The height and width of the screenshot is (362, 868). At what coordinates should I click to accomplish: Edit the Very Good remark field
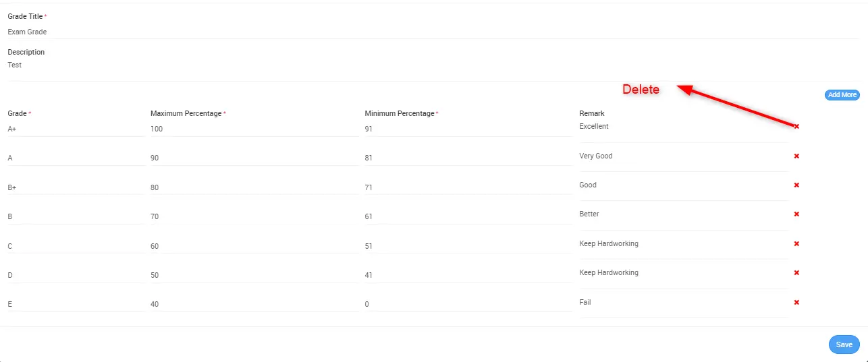pyautogui.click(x=683, y=156)
